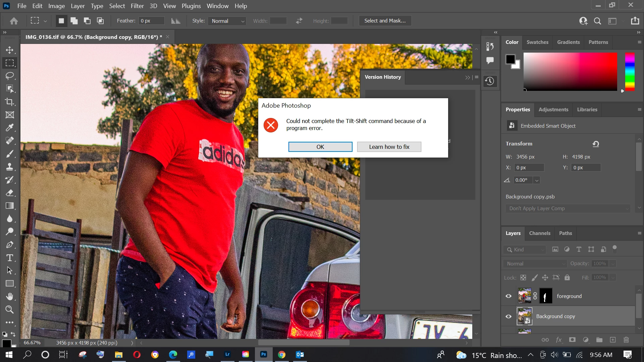Select the Crop tool
644x362 pixels.
[9, 102]
